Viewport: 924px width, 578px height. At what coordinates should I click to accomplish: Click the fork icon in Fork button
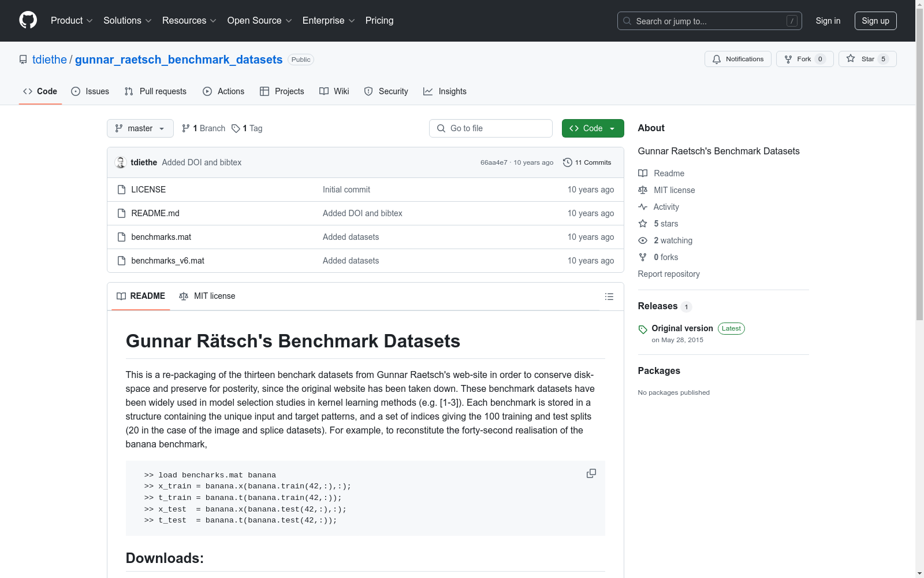[788, 59]
